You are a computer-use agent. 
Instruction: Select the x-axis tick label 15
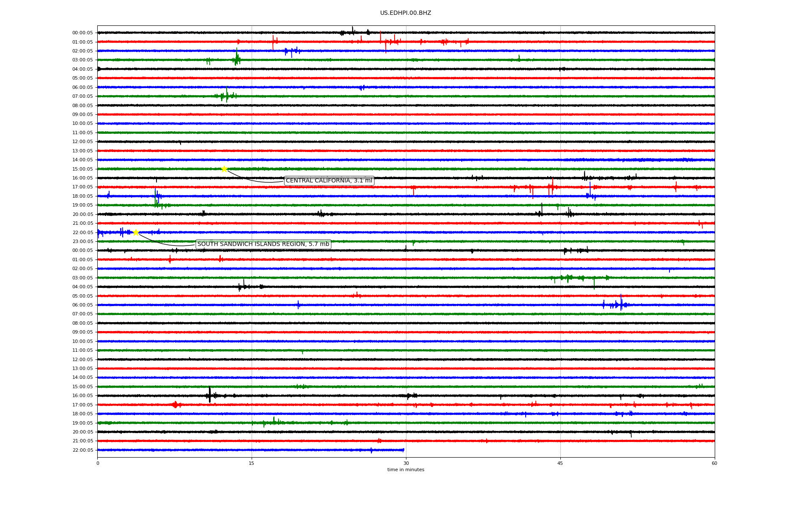click(x=252, y=463)
